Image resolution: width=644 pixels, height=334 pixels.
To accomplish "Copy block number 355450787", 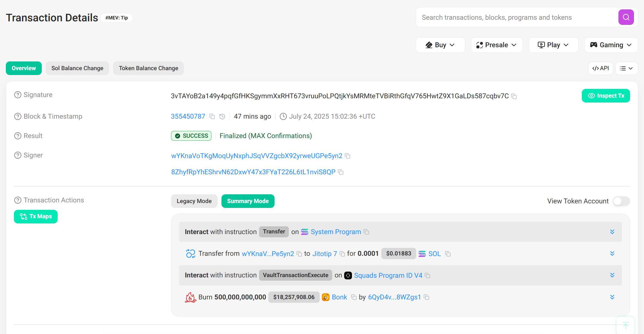I will tap(212, 116).
